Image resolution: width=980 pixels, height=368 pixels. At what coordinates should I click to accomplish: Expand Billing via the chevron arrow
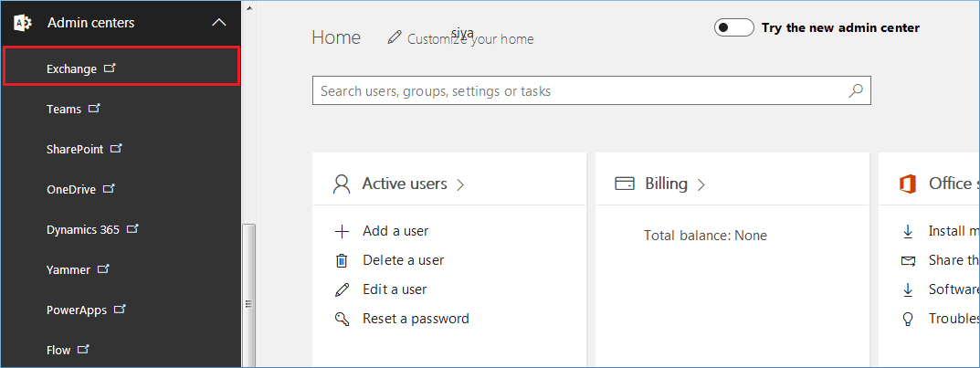click(x=701, y=185)
